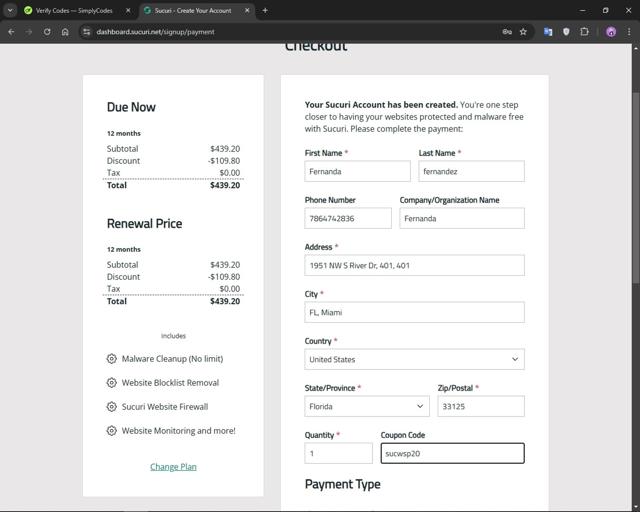
Task: Click the scrollbar up arrow
Action: click(636, 48)
